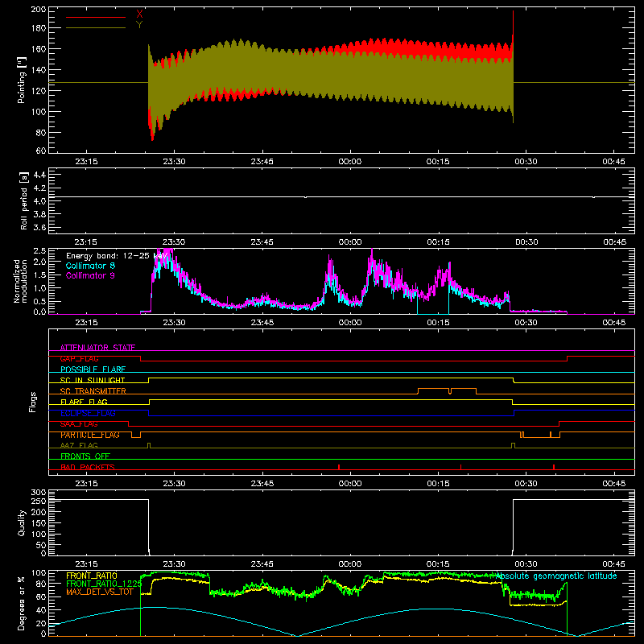The image size is (644, 644).
Task: Select the Collimator 8 legend label
Action: [x=90, y=266]
